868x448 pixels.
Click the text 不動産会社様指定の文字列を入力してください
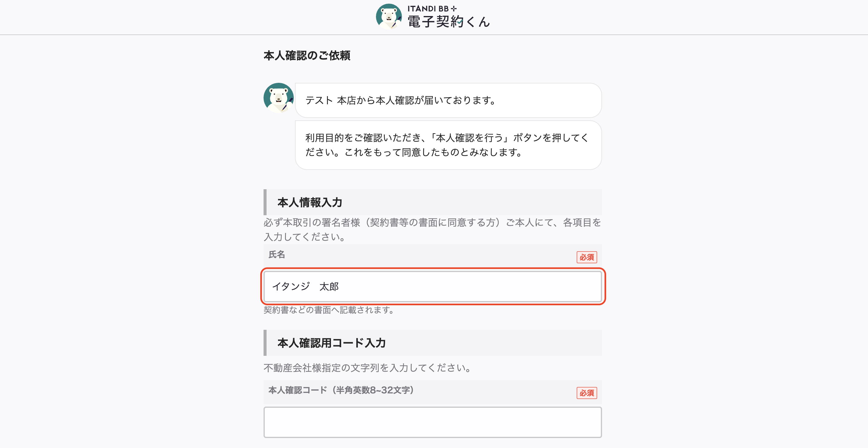click(x=367, y=368)
